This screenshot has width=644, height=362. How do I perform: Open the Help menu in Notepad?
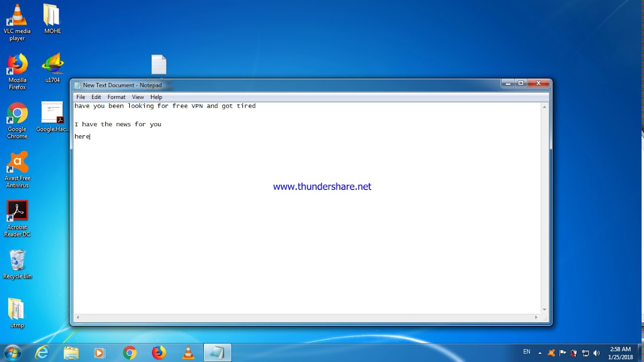(156, 97)
